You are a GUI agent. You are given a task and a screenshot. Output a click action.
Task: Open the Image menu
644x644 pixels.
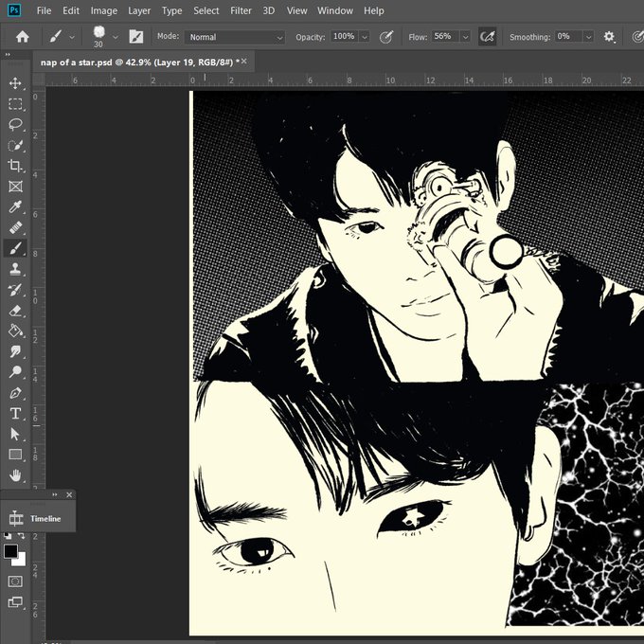pyautogui.click(x=104, y=10)
